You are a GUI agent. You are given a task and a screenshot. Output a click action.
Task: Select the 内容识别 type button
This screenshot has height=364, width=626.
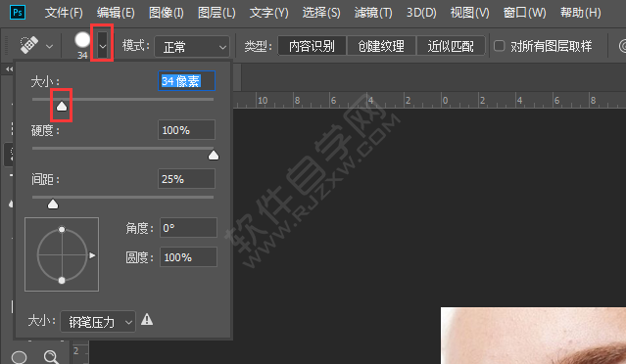(312, 46)
